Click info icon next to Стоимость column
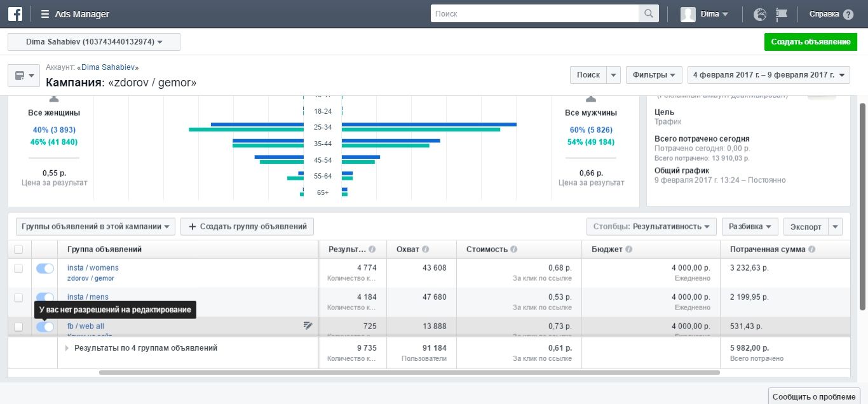868x404 pixels. point(513,250)
